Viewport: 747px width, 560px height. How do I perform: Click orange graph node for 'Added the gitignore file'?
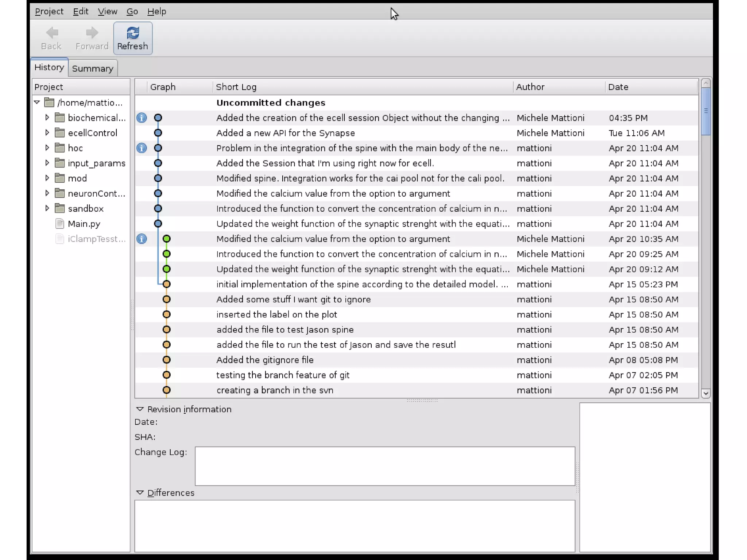166,360
